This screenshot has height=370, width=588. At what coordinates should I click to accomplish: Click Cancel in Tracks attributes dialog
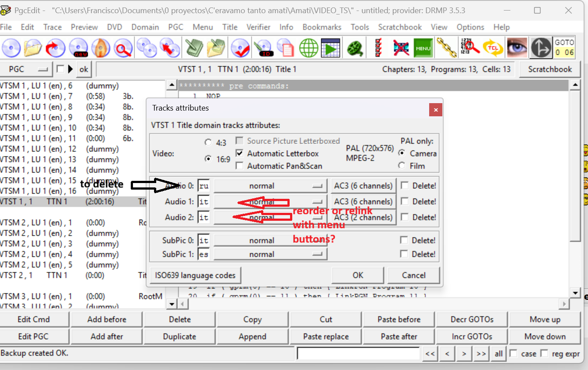[414, 275]
